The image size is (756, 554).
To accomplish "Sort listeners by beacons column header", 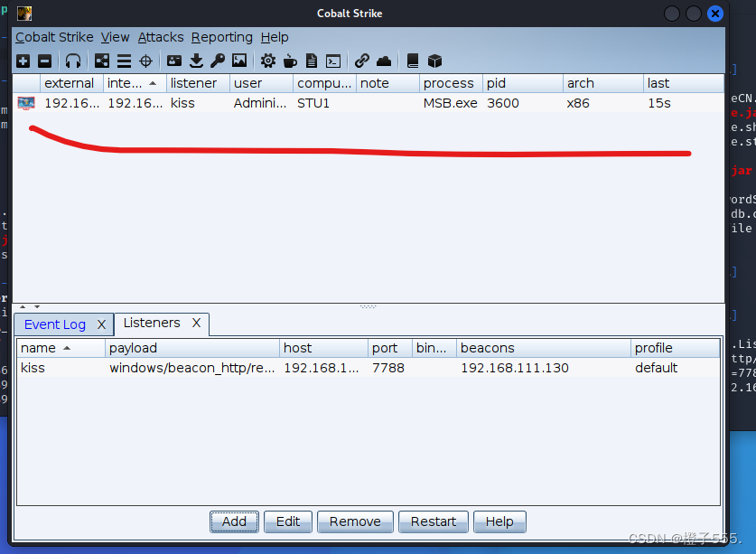I will pyautogui.click(x=544, y=348).
